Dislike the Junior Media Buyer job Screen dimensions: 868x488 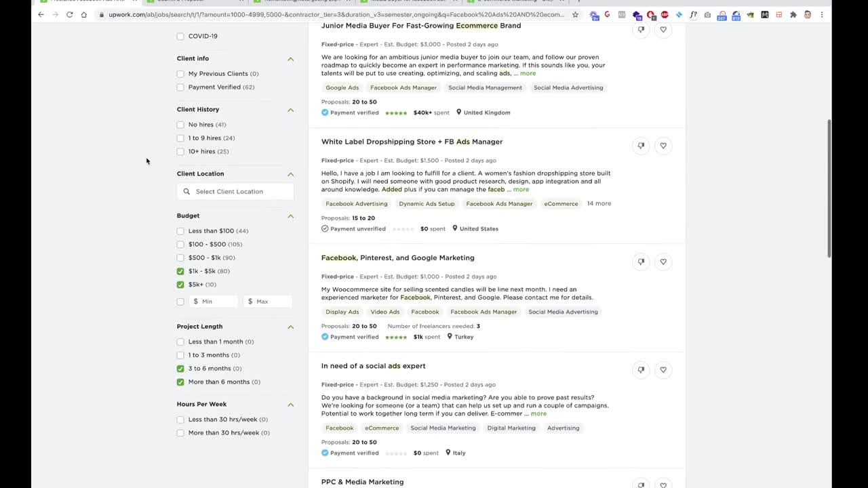click(x=641, y=29)
